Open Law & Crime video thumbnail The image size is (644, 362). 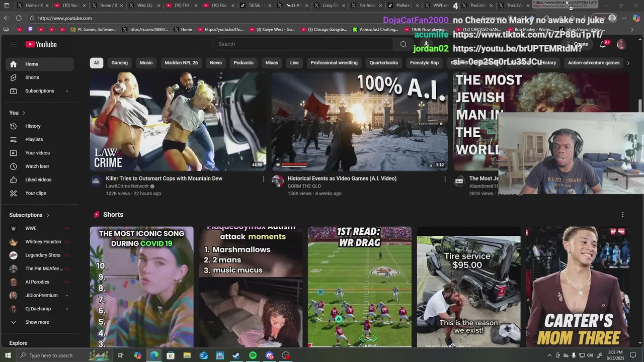178,122
